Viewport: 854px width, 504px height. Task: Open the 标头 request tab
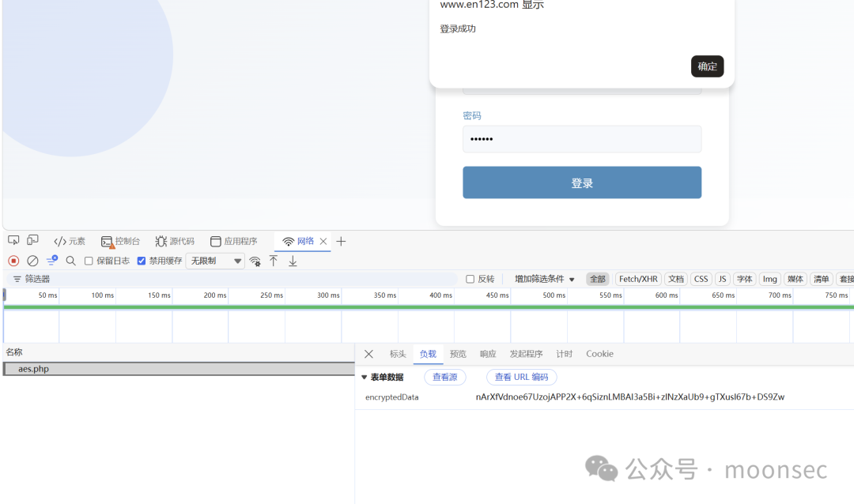pos(398,354)
